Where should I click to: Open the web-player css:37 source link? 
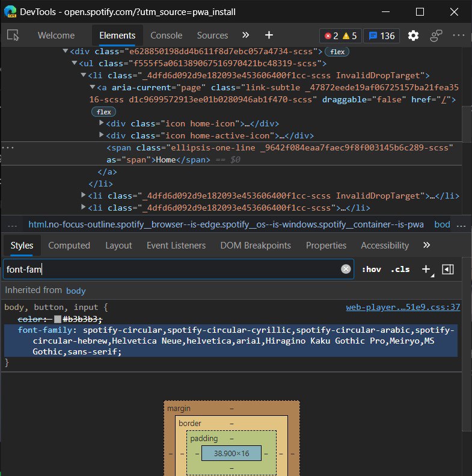403,308
